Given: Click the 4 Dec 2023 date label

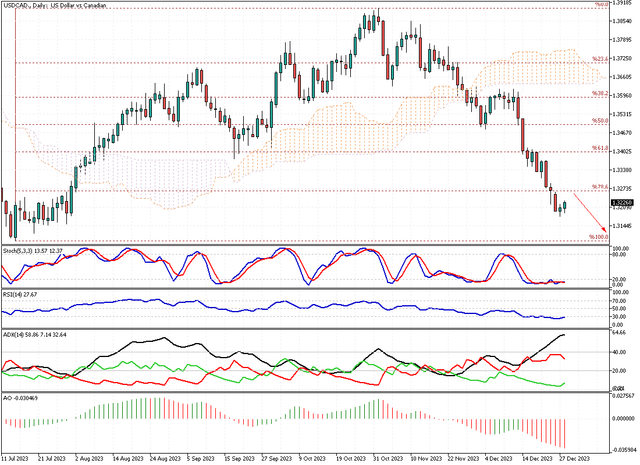Looking at the screenshot, I should 498,459.
